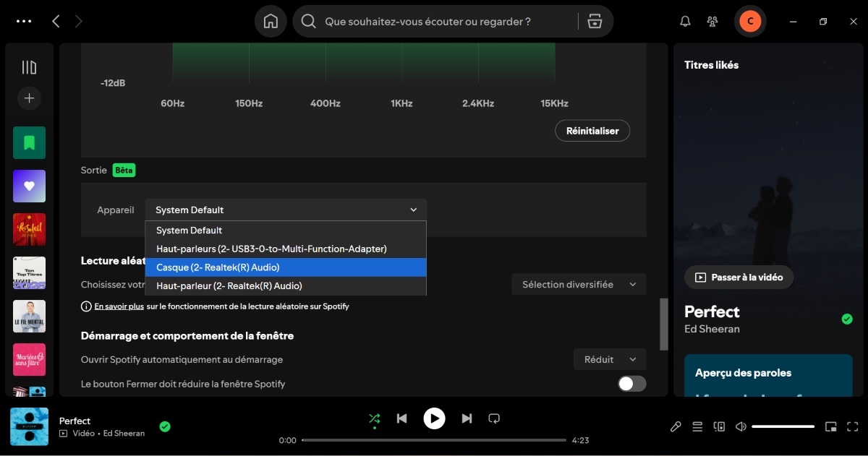Go to Home with the house icon
868x456 pixels.
[x=271, y=21]
